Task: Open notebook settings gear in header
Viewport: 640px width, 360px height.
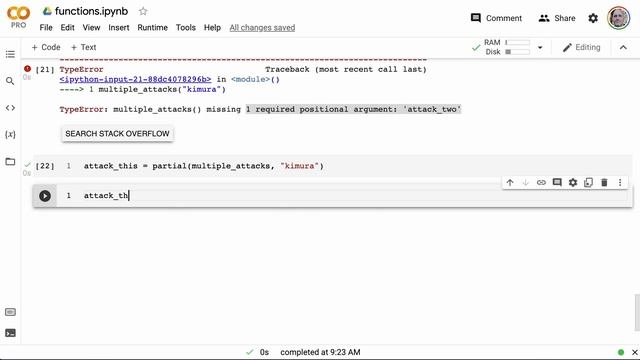Action: point(593,18)
